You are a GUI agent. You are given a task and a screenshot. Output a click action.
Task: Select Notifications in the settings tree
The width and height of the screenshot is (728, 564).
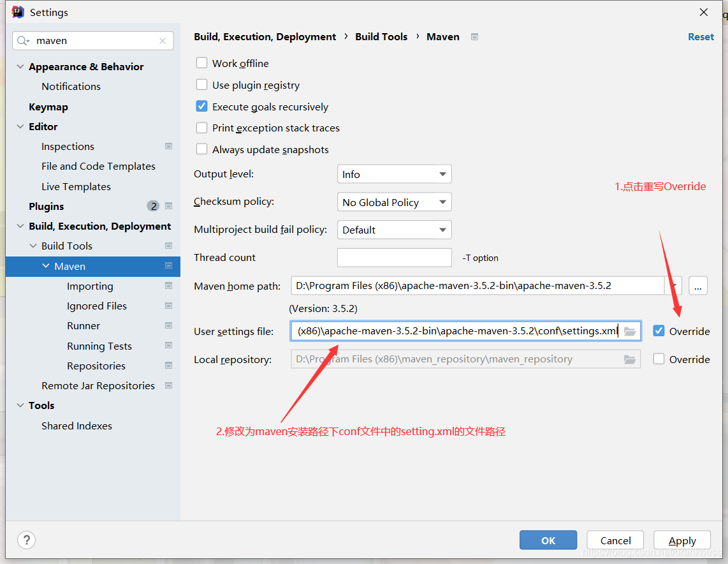tap(71, 86)
